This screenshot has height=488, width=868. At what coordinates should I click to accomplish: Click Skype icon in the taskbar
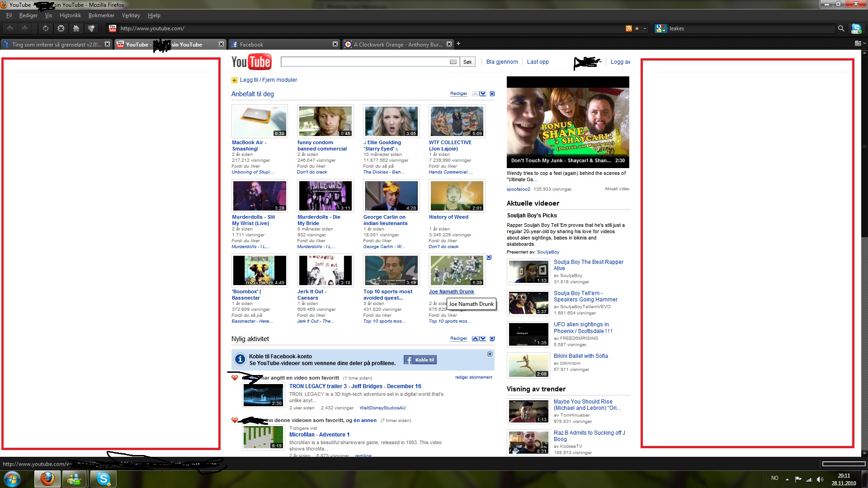click(x=103, y=479)
